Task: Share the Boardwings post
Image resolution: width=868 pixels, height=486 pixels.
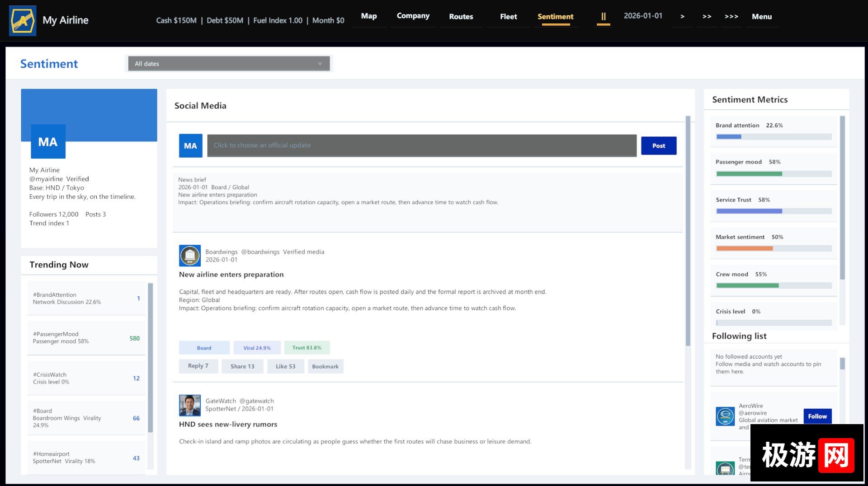Action: (242, 366)
